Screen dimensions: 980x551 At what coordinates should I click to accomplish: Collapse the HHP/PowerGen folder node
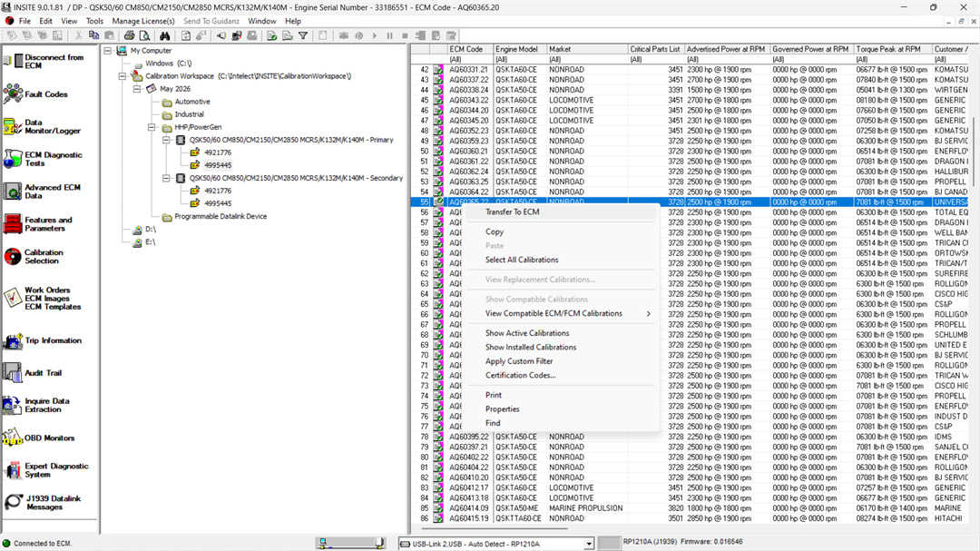(x=152, y=128)
